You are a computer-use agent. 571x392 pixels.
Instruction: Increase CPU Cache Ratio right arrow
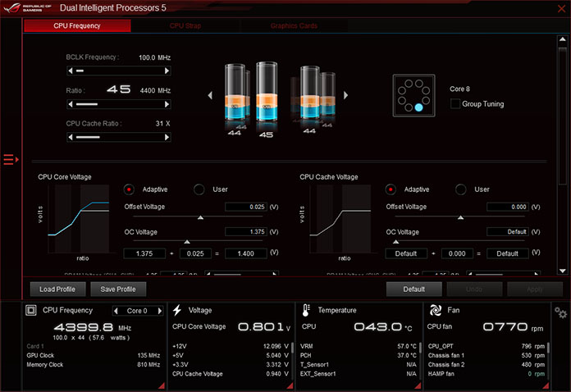(x=167, y=137)
